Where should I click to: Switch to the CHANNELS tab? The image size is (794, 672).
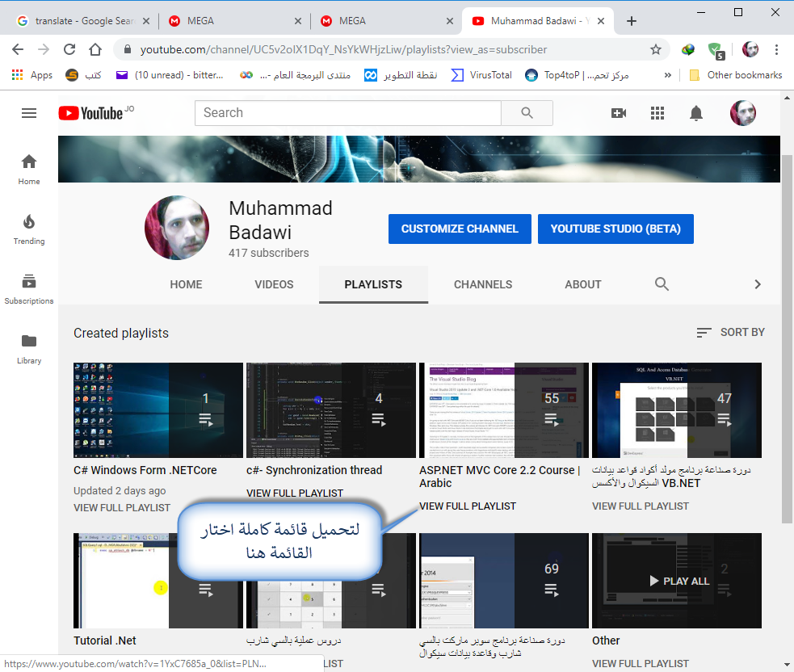[482, 284]
